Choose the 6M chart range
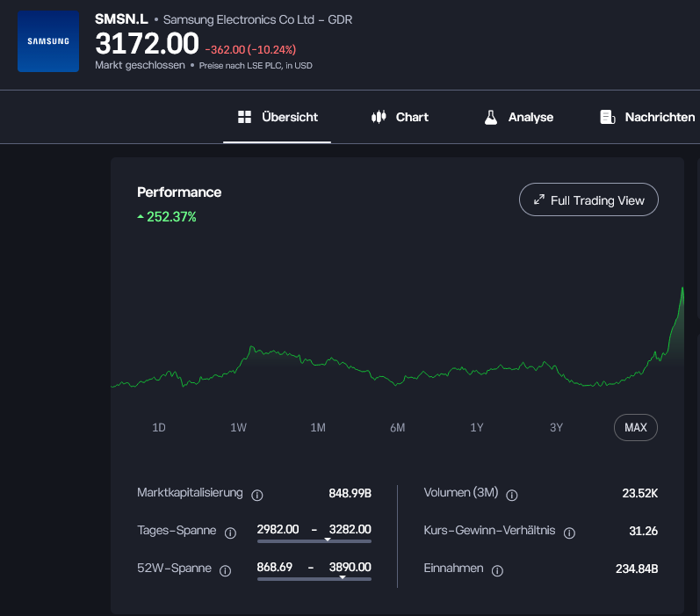This screenshot has width=700, height=616. click(x=397, y=427)
